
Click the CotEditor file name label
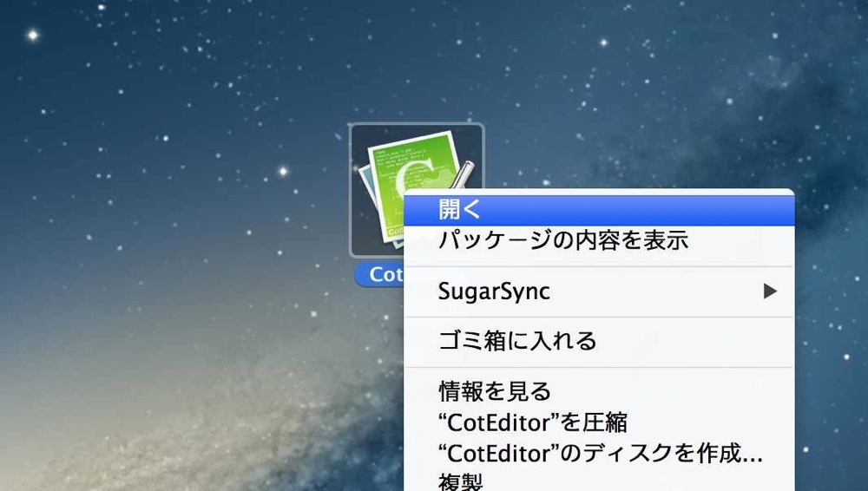coord(380,275)
